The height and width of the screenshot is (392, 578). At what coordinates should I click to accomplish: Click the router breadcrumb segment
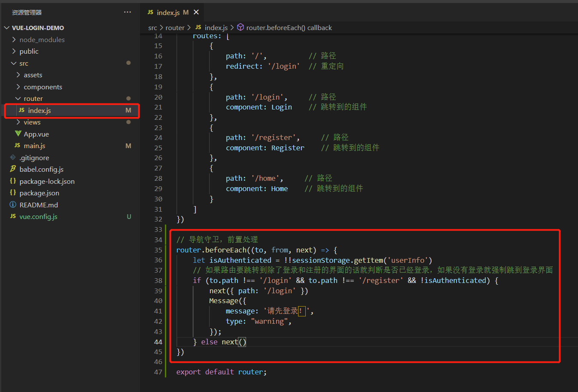pos(175,28)
